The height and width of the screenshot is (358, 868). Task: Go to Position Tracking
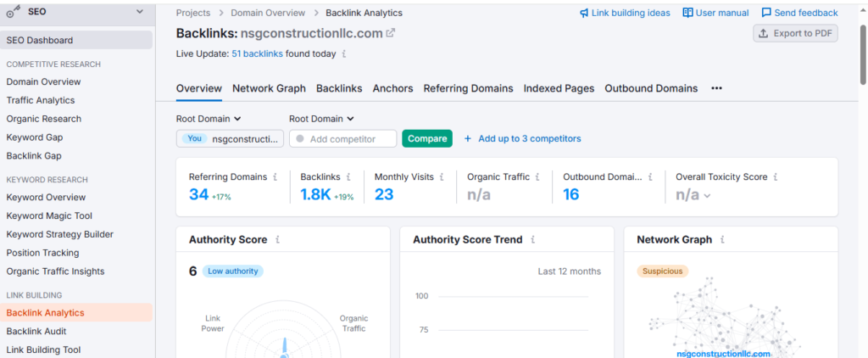point(42,253)
